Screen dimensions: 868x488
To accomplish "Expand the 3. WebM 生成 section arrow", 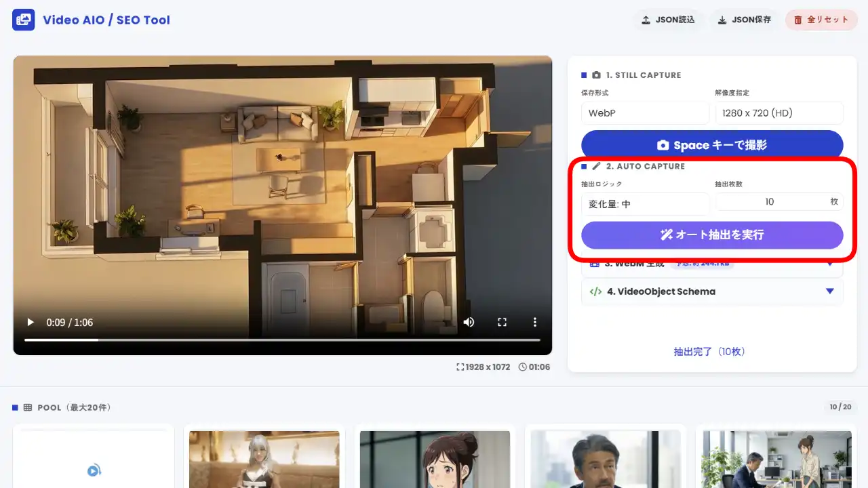I will coord(829,265).
